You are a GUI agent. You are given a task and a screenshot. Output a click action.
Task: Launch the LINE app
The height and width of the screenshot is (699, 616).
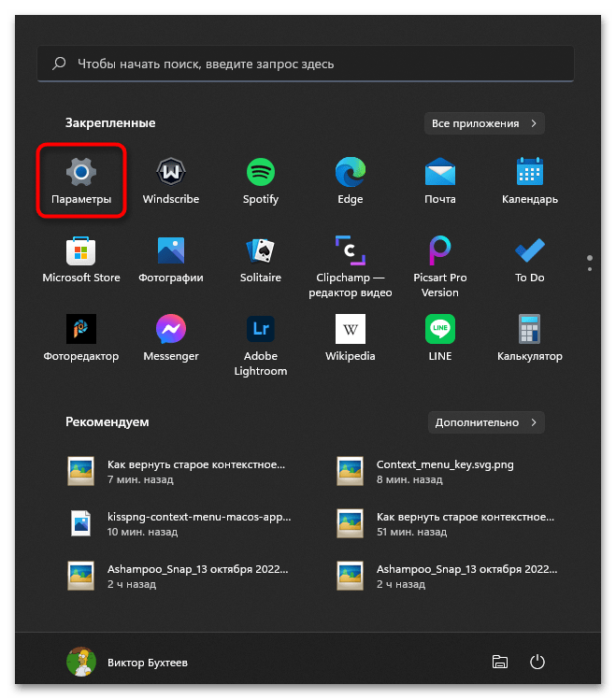click(440, 338)
